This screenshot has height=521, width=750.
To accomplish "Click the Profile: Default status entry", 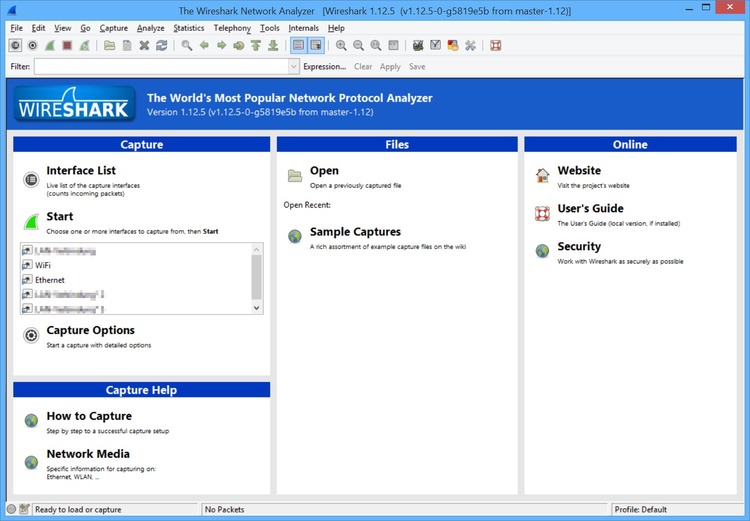I will 640,510.
